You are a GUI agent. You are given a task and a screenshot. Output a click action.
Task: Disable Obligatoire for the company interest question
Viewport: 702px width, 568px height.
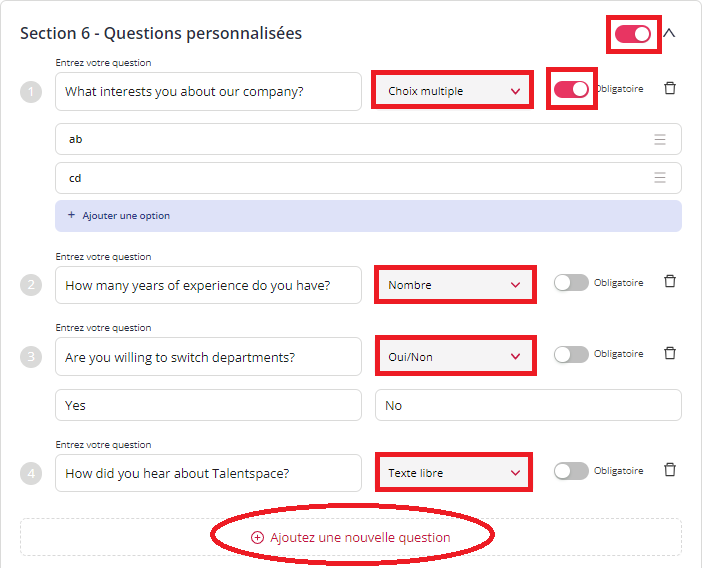[571, 89]
